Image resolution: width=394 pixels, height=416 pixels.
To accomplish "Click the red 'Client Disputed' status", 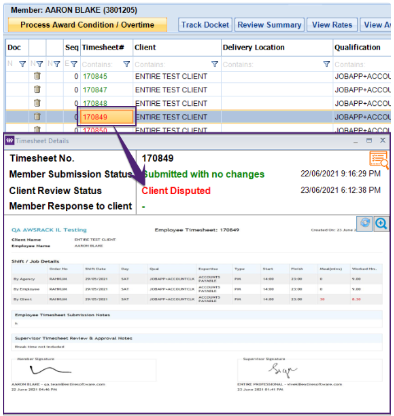I will click(176, 191).
